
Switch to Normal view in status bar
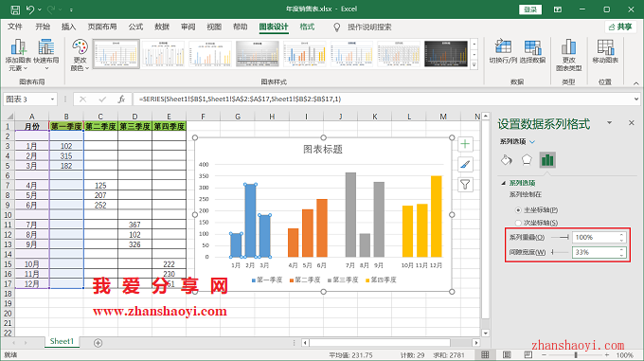[485, 354]
